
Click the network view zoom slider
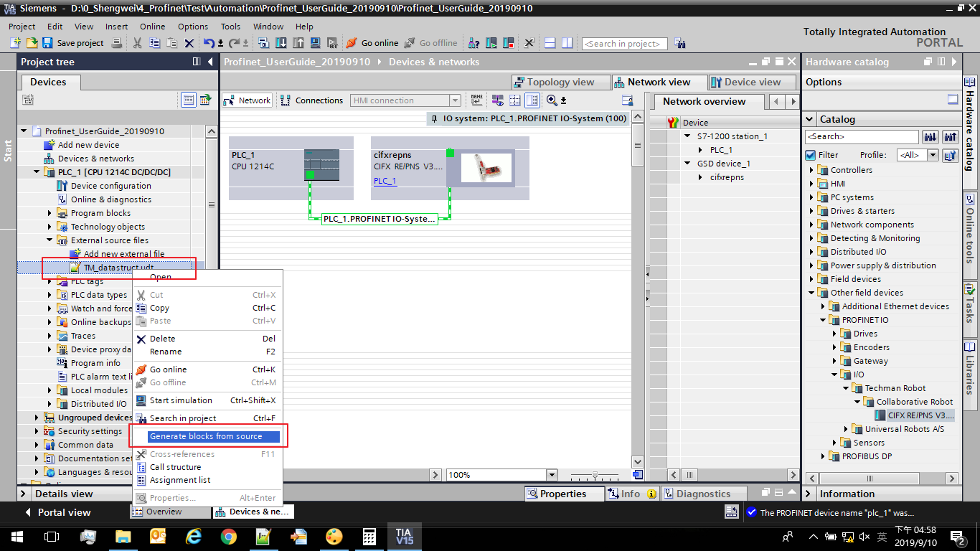click(x=595, y=475)
